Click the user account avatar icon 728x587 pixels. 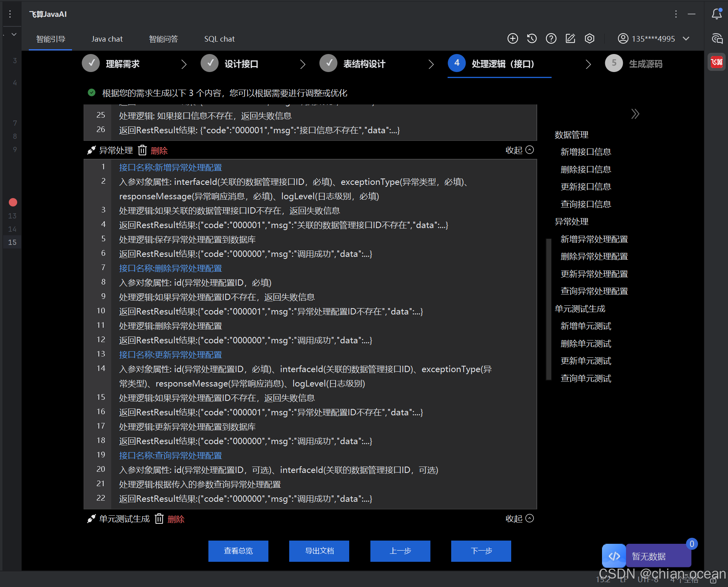[x=623, y=38]
